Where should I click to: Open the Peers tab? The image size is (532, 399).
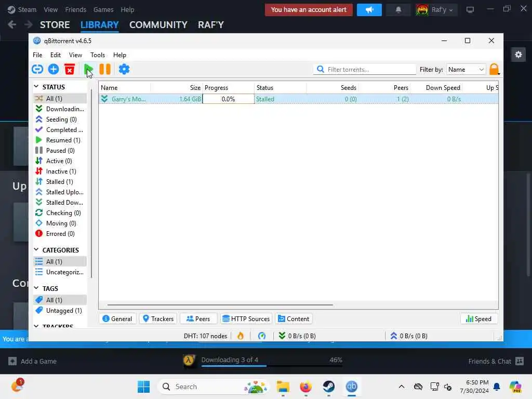(198, 319)
